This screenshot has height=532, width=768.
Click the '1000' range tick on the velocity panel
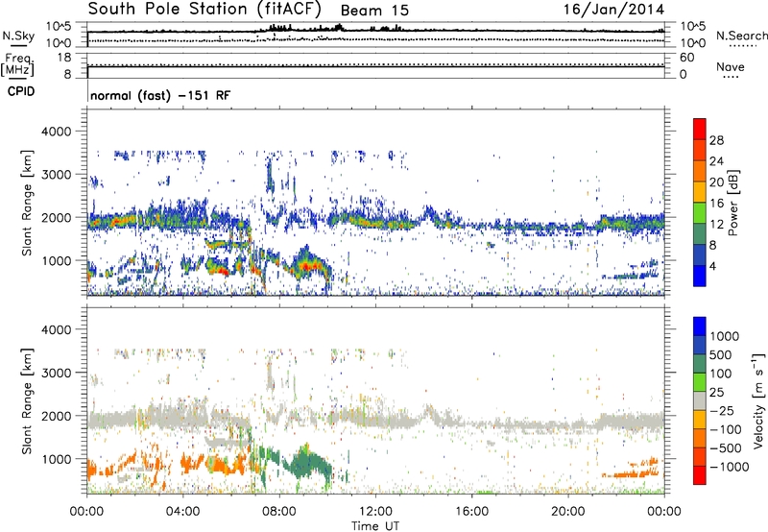57,459
